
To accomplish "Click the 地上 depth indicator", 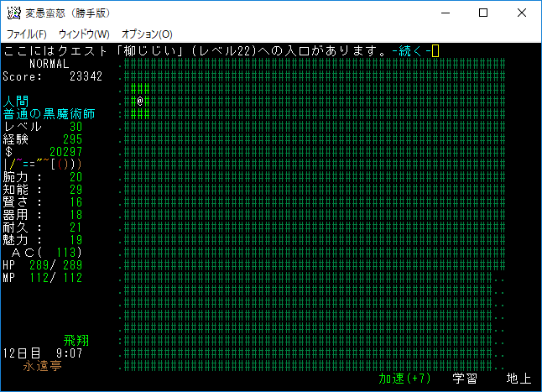I will (519, 379).
